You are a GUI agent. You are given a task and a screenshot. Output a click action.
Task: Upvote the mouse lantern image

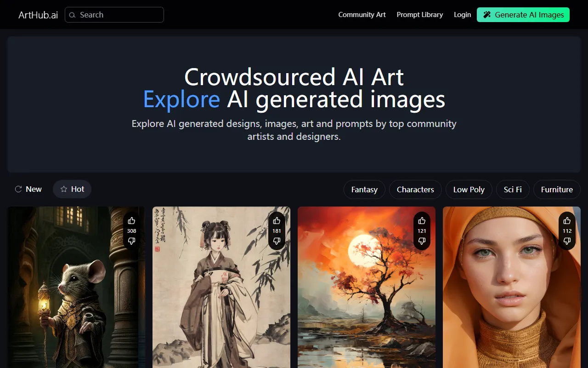(131, 220)
